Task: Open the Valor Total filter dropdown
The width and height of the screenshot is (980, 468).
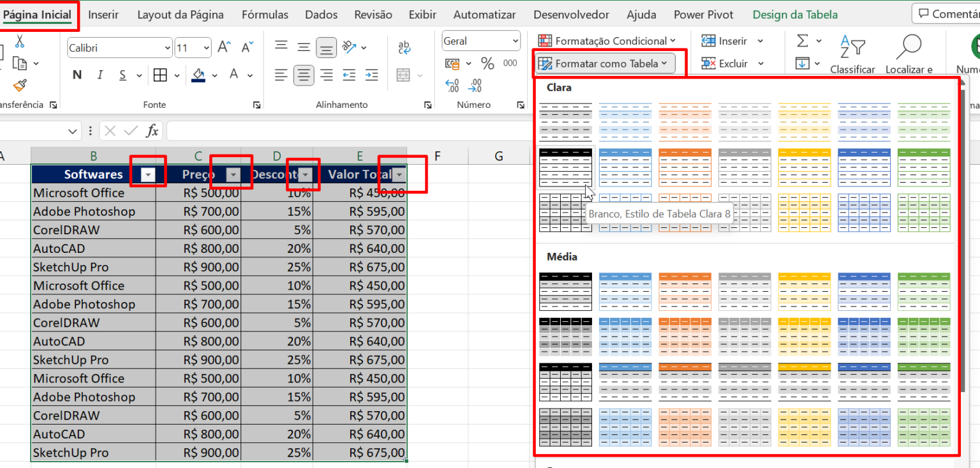Action: (x=399, y=175)
